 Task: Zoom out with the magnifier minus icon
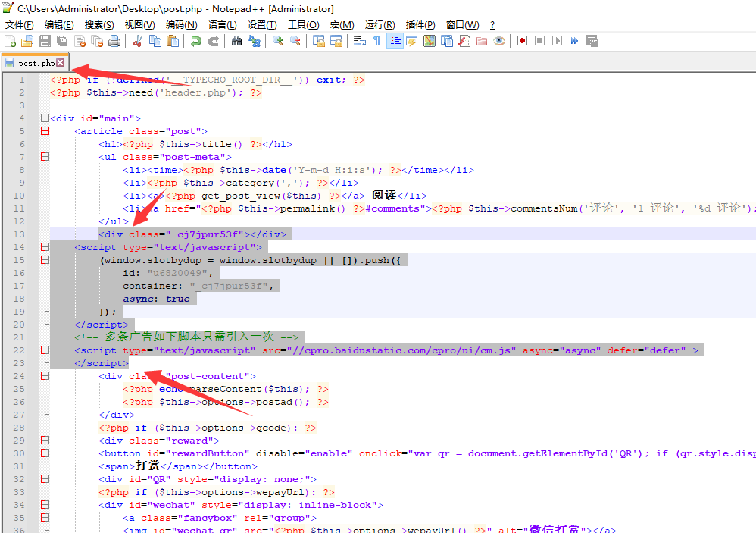pyautogui.click(x=295, y=41)
